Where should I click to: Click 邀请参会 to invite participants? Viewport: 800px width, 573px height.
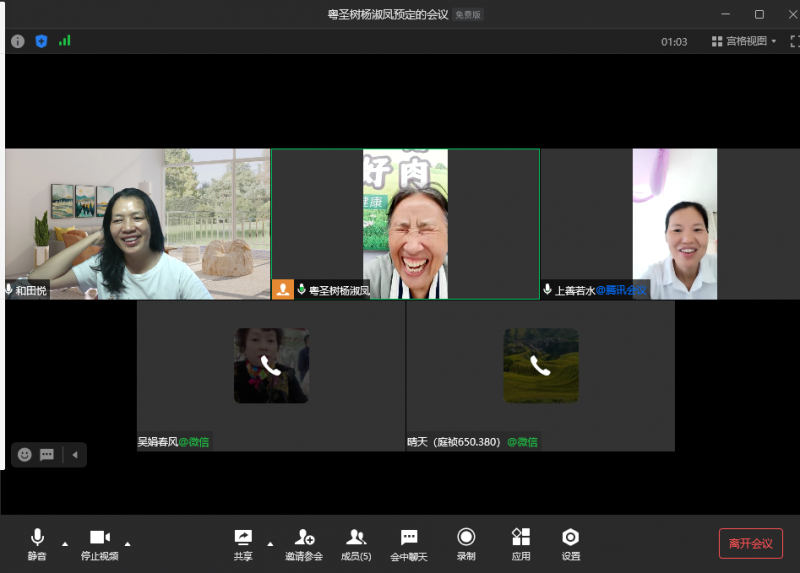pos(304,543)
